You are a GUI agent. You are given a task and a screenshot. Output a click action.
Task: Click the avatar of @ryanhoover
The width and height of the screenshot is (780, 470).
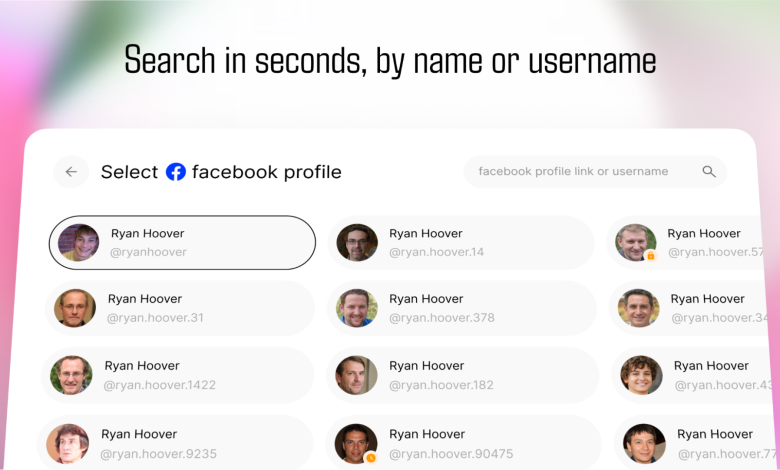pyautogui.click(x=78, y=243)
